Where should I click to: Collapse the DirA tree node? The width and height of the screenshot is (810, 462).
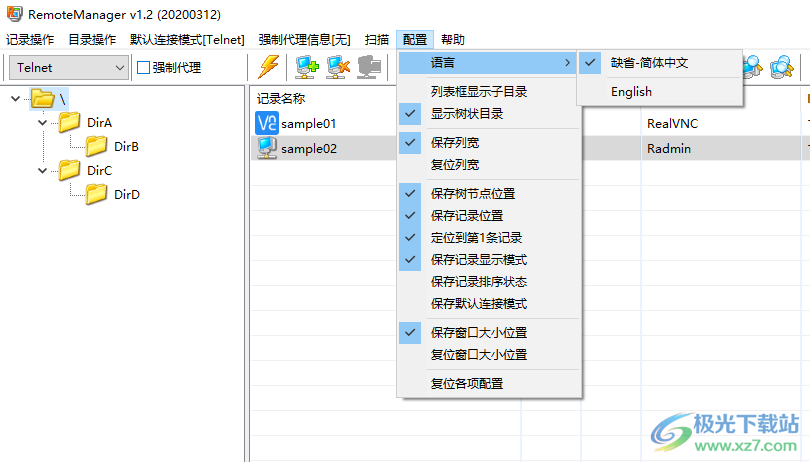[x=42, y=122]
